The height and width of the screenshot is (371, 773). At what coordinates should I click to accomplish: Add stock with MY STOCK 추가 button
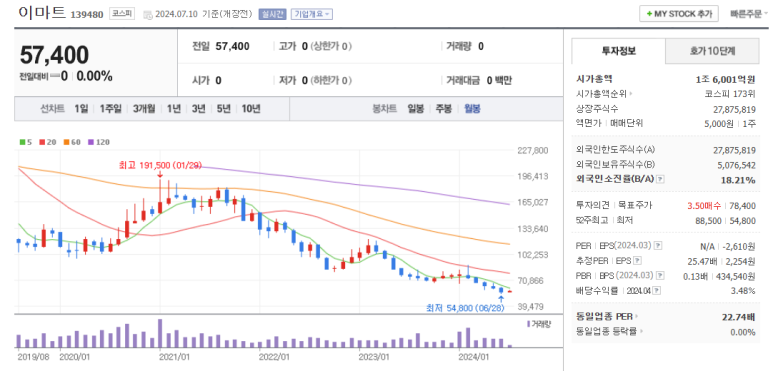tap(679, 14)
